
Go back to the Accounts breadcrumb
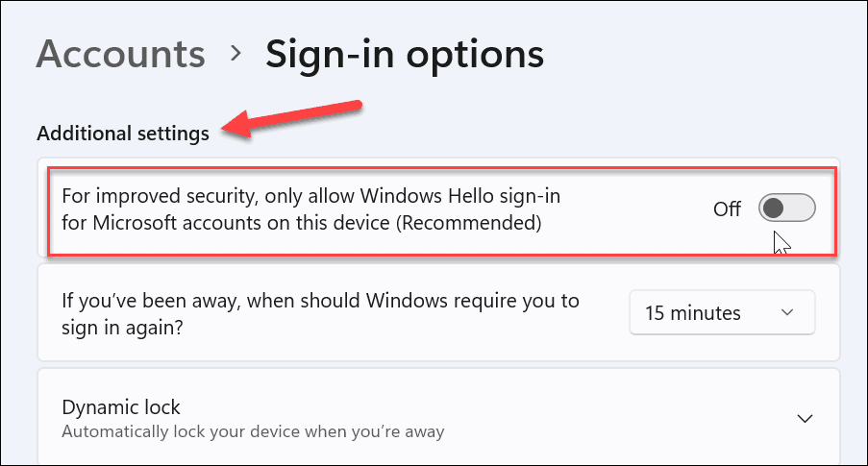click(120, 54)
